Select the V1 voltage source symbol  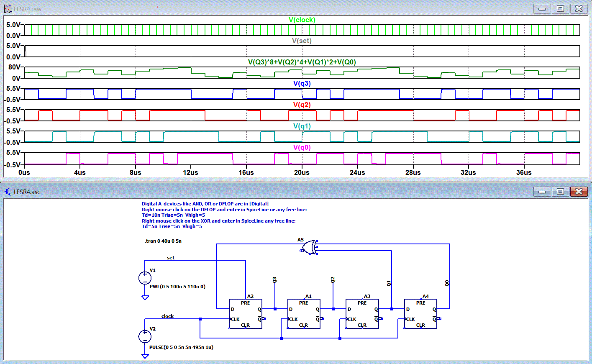point(145,277)
